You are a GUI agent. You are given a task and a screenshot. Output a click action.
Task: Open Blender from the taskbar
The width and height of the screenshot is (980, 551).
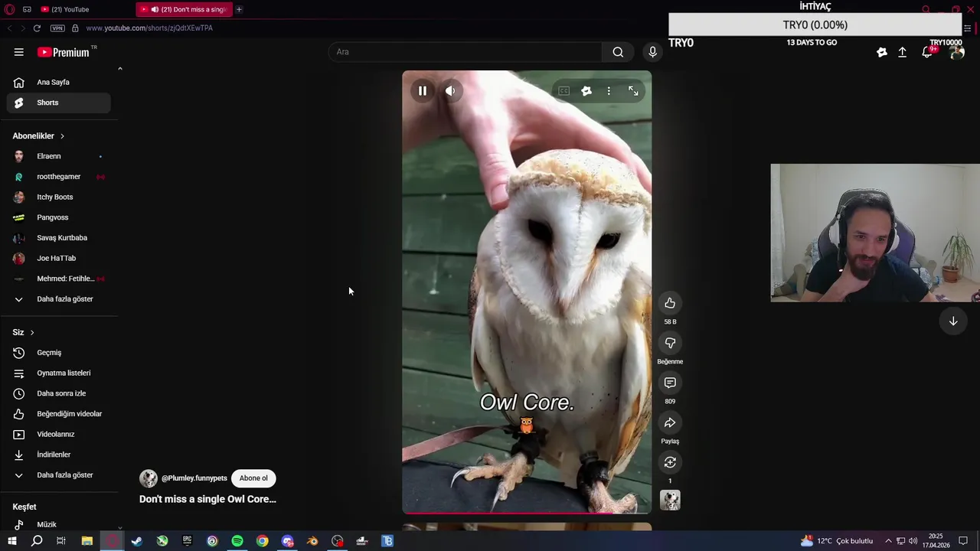coord(312,541)
